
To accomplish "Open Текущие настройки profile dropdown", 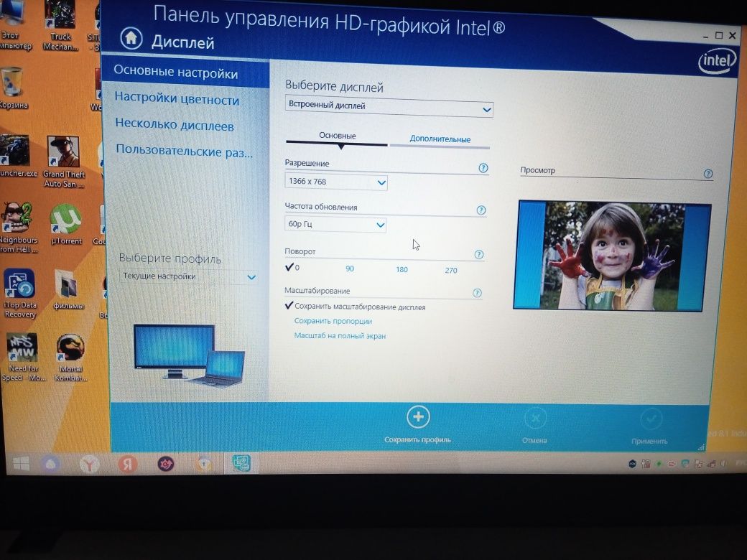I will (x=189, y=276).
